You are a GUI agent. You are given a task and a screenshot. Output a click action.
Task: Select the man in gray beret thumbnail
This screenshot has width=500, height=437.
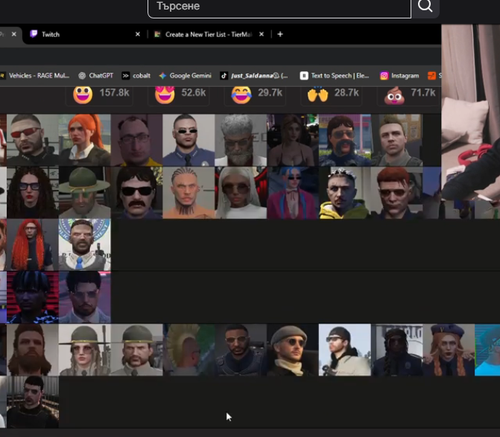tap(293, 350)
